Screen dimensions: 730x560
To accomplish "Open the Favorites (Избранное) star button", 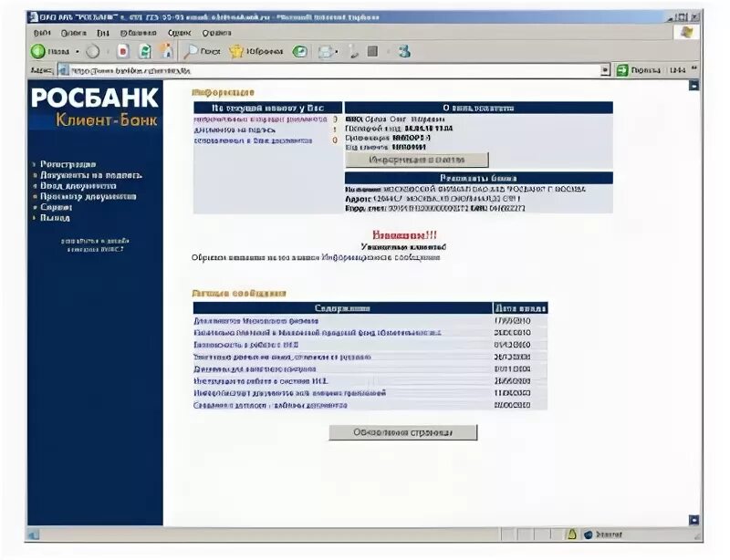I will pos(255,51).
